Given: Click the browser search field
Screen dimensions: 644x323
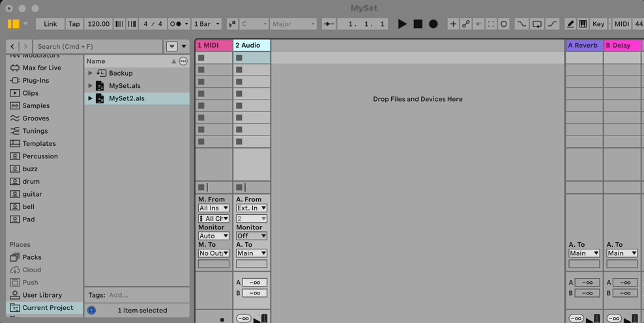Looking at the screenshot, I should tap(98, 47).
